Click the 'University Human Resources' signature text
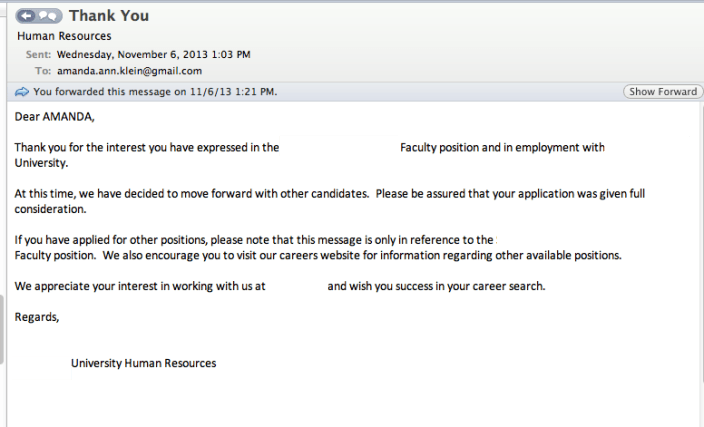 pyautogui.click(x=143, y=364)
